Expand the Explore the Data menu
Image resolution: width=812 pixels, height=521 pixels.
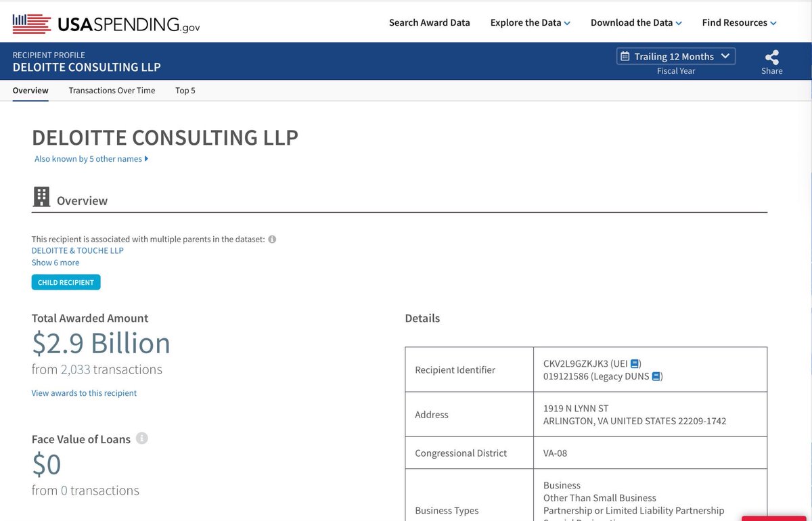coord(530,22)
